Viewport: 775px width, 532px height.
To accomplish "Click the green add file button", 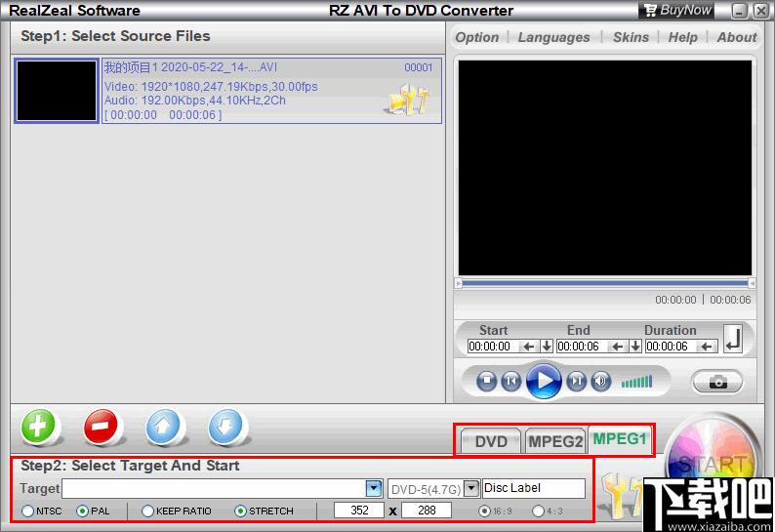I will coord(38,427).
